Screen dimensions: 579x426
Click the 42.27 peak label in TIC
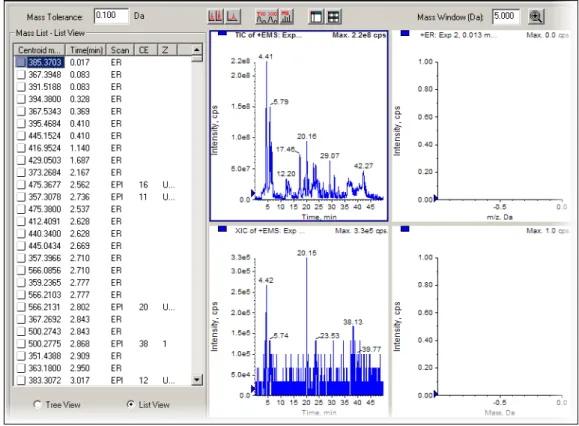pyautogui.click(x=363, y=166)
